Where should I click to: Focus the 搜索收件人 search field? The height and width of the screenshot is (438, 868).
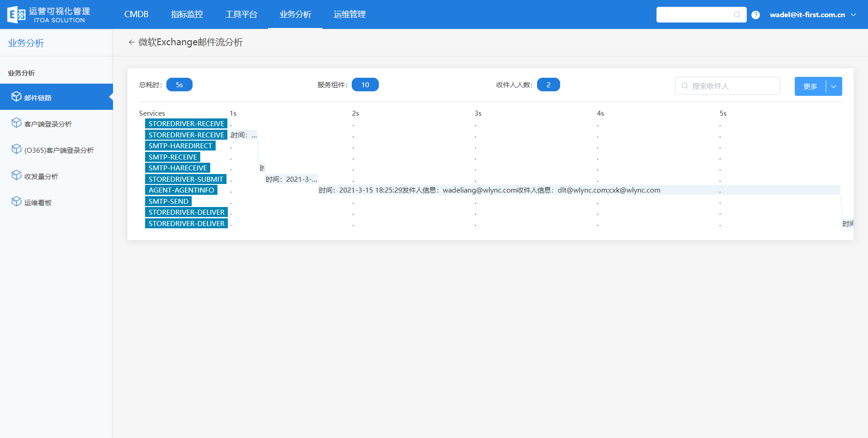[727, 86]
